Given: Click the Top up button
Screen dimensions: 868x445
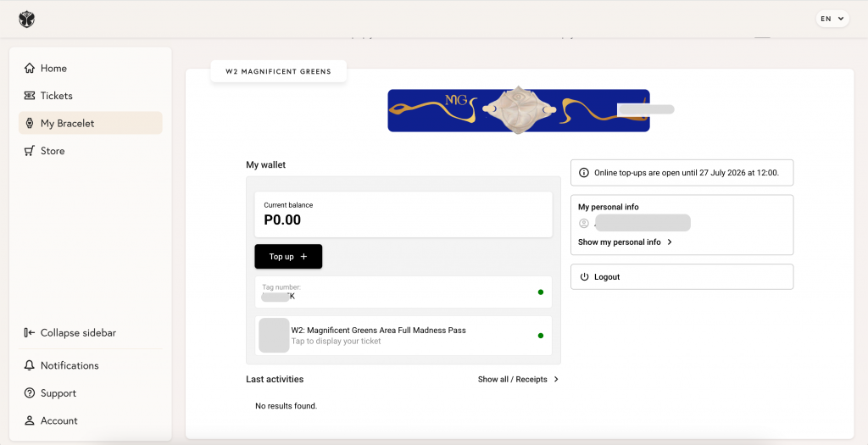Looking at the screenshot, I should [x=288, y=257].
